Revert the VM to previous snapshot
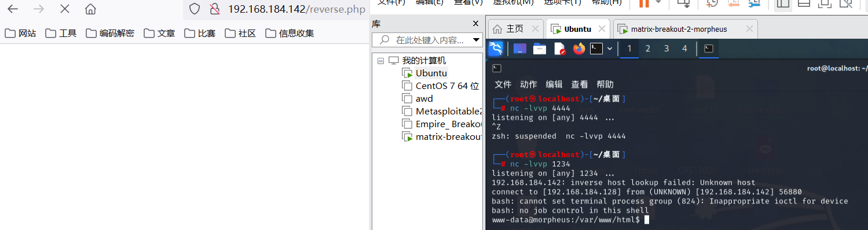 [733, 3]
